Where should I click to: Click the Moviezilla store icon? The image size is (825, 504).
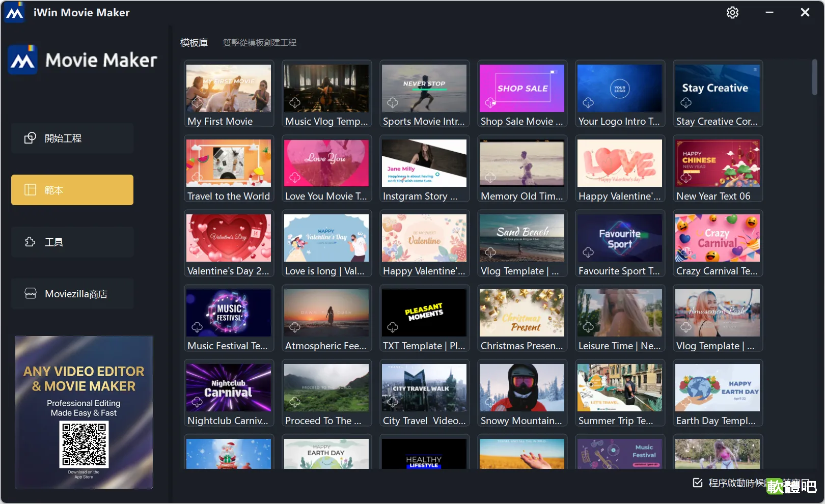(x=31, y=294)
